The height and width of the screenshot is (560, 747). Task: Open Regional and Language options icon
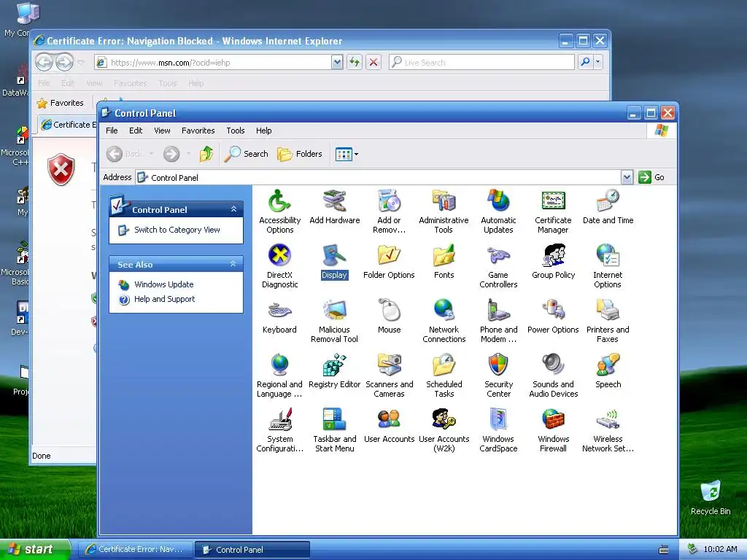[279, 376]
